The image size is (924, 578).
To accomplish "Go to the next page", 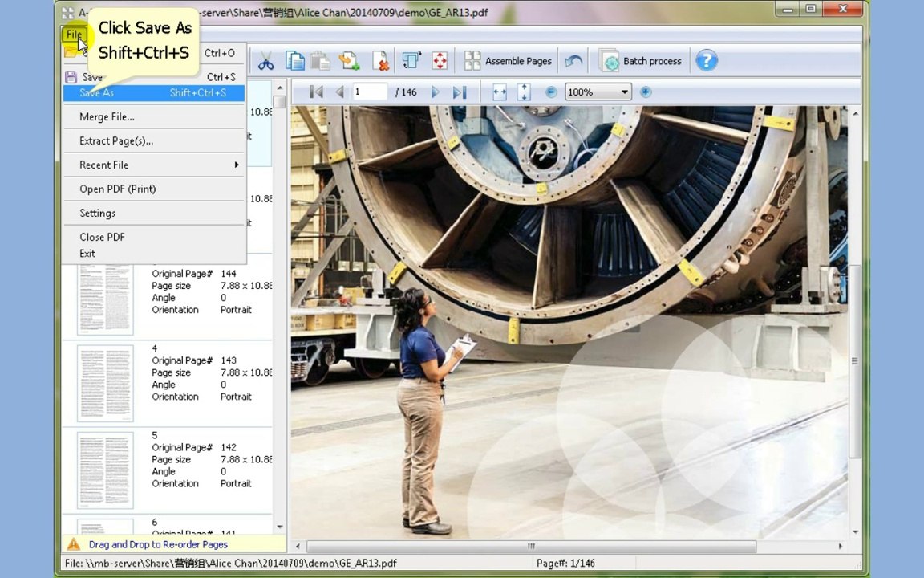I will (x=436, y=92).
